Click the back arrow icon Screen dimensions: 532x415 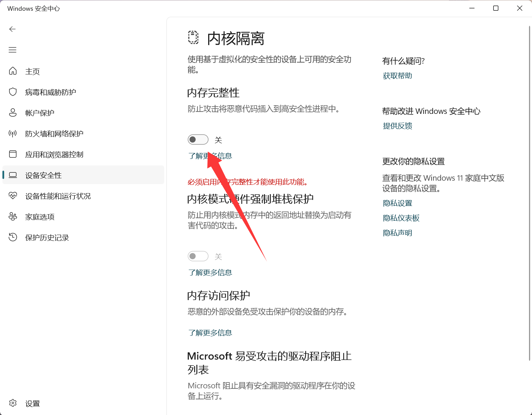12,29
